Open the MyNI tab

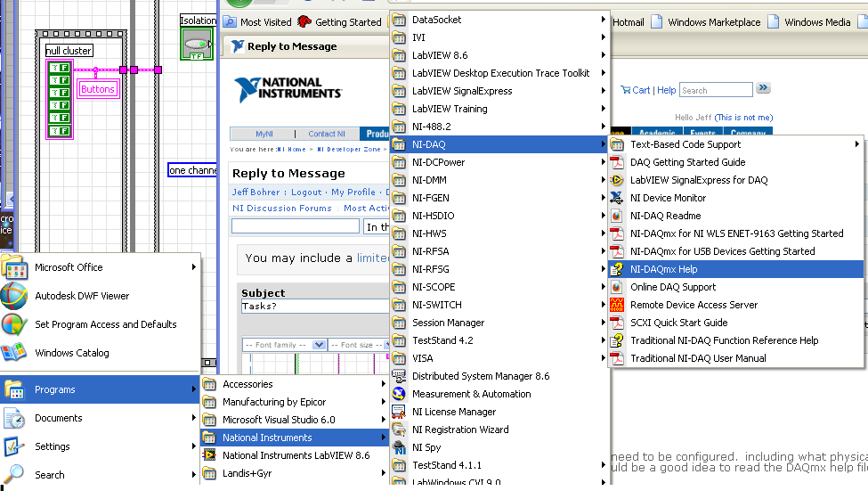264,134
